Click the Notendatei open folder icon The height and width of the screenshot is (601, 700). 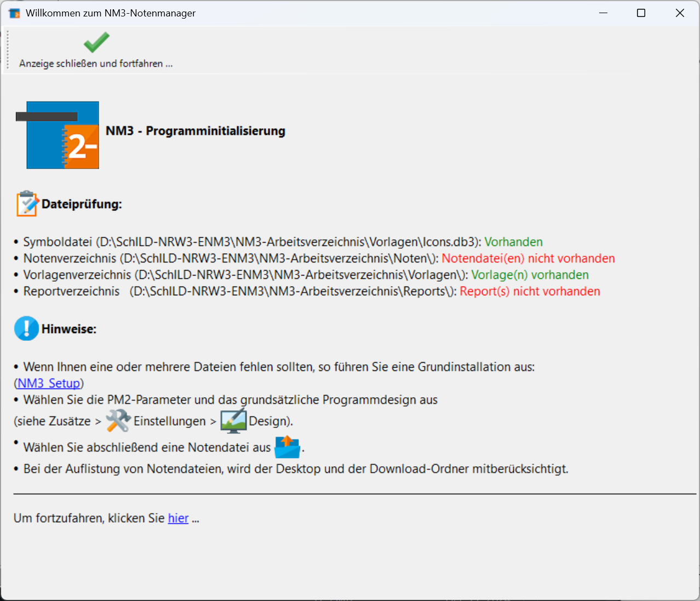pyautogui.click(x=288, y=447)
